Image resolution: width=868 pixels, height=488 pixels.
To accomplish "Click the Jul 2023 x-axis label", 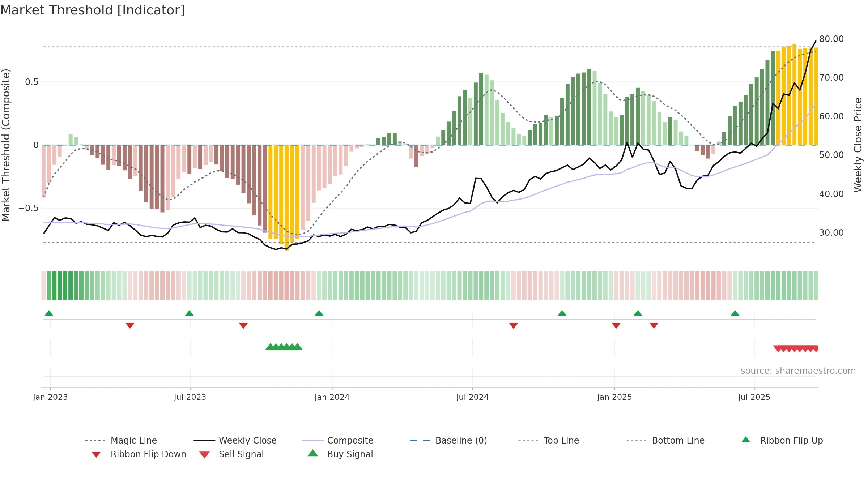I will (x=190, y=397).
